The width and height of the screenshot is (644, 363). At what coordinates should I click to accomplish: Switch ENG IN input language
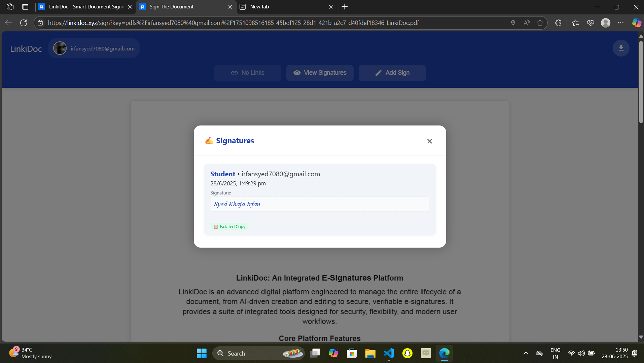[x=555, y=353]
